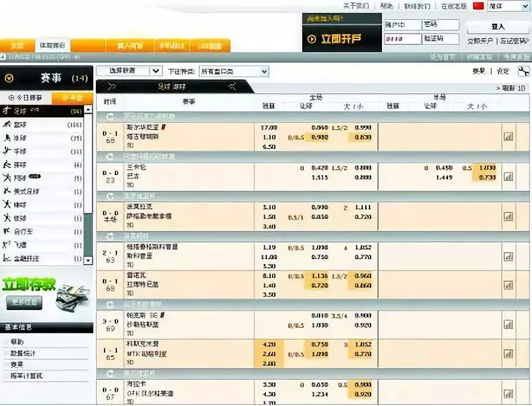This screenshot has width=532, height=406.
Task: Click 数据统计 in the sidebar
Action: 22,353
